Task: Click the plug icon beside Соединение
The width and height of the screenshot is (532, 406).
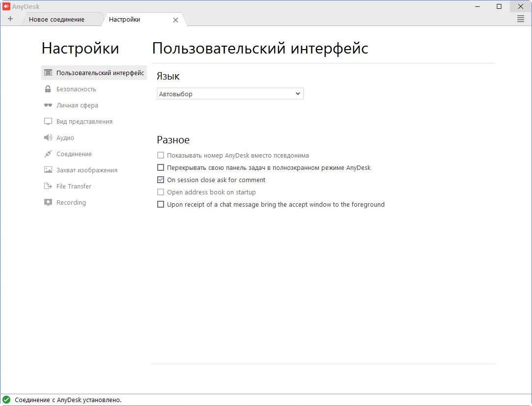Action: pos(48,154)
